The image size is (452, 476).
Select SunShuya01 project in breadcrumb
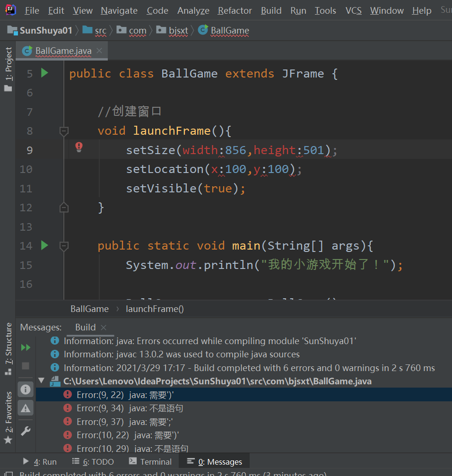(x=40, y=30)
